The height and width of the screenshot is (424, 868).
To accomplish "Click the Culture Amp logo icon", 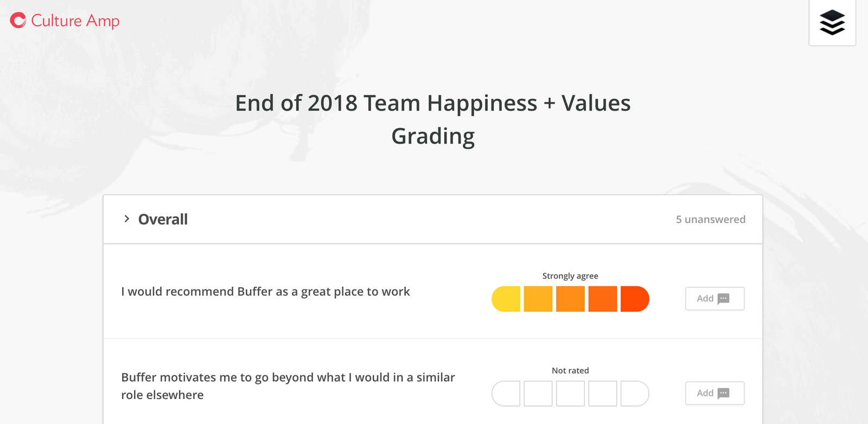I will (x=17, y=21).
